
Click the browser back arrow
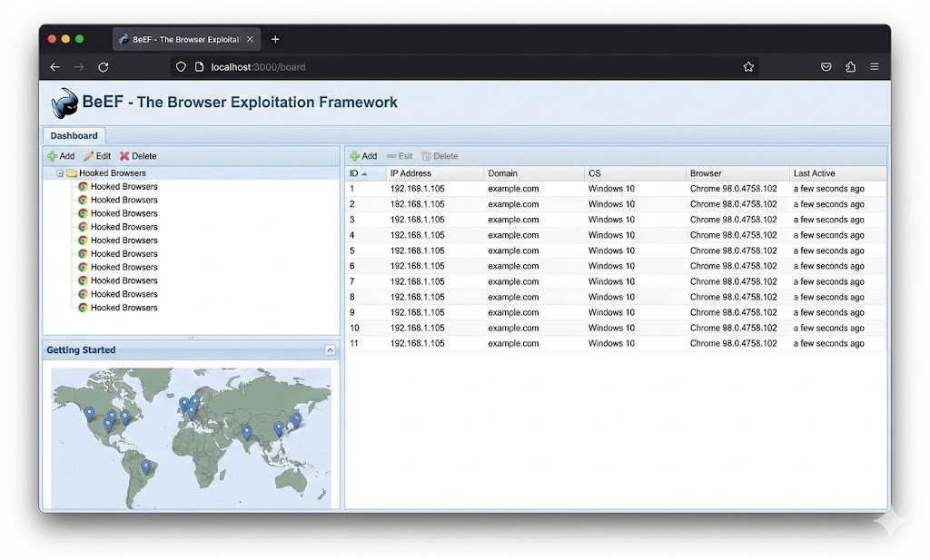tap(55, 67)
